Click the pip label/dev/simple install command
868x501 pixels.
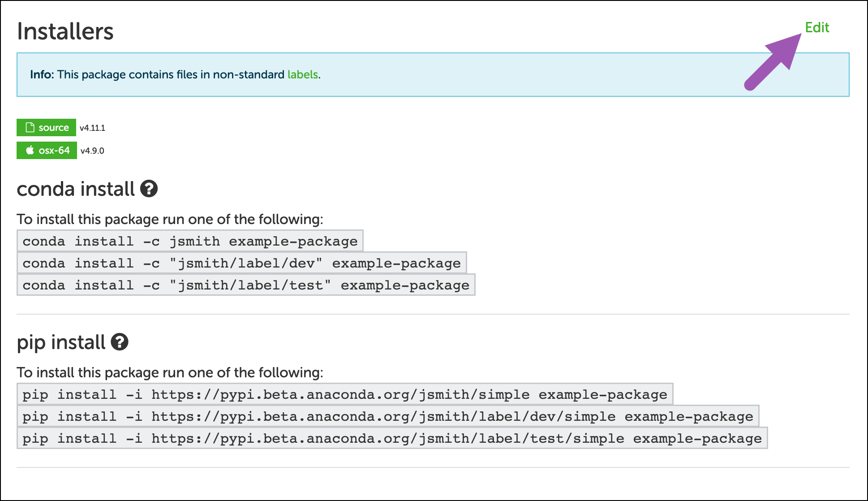coord(387,416)
